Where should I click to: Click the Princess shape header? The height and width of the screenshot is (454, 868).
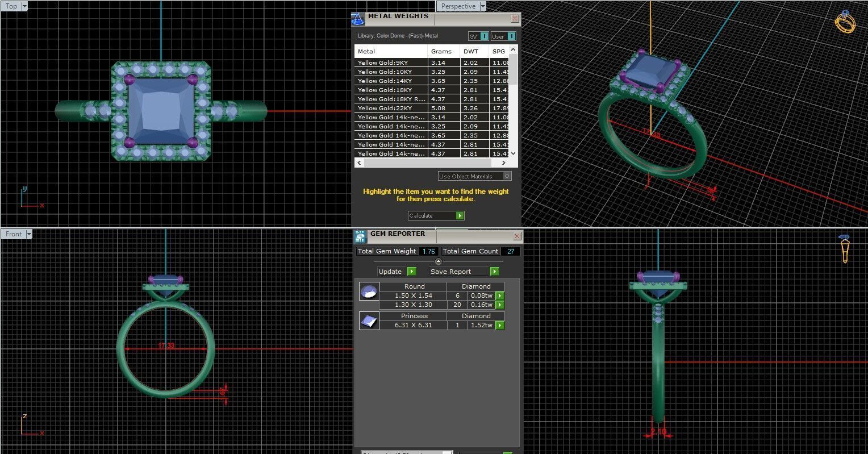pyautogui.click(x=414, y=316)
